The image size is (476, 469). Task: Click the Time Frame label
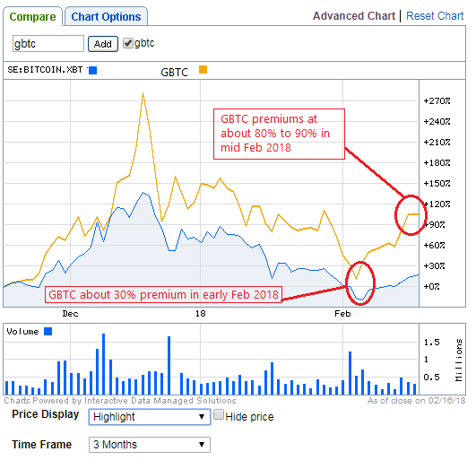(41, 445)
